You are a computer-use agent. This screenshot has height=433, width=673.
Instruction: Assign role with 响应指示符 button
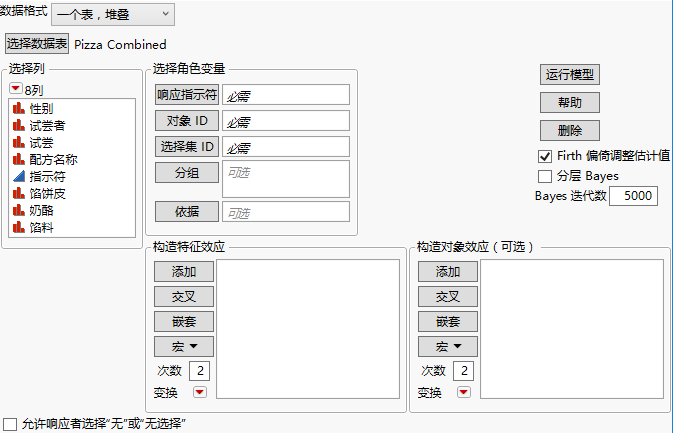point(187,95)
